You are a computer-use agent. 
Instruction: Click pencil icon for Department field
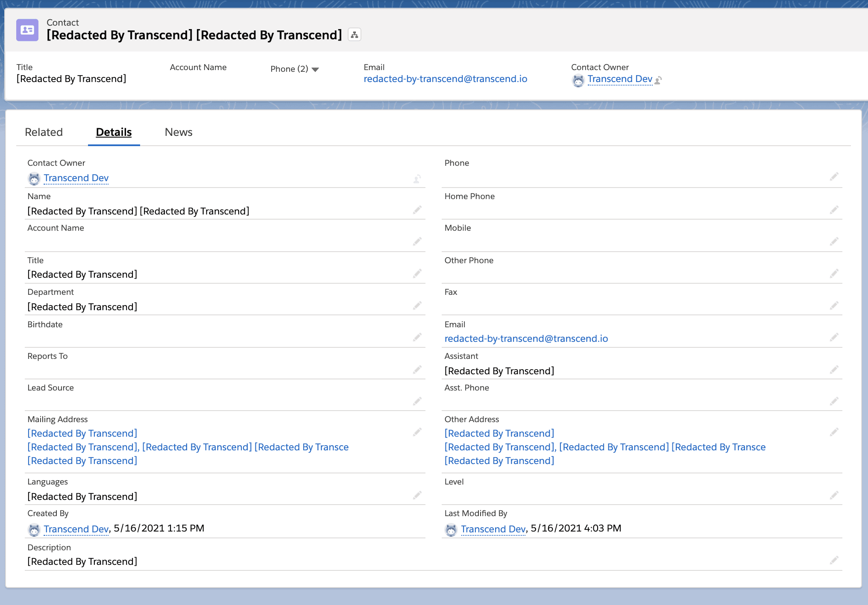tap(417, 305)
